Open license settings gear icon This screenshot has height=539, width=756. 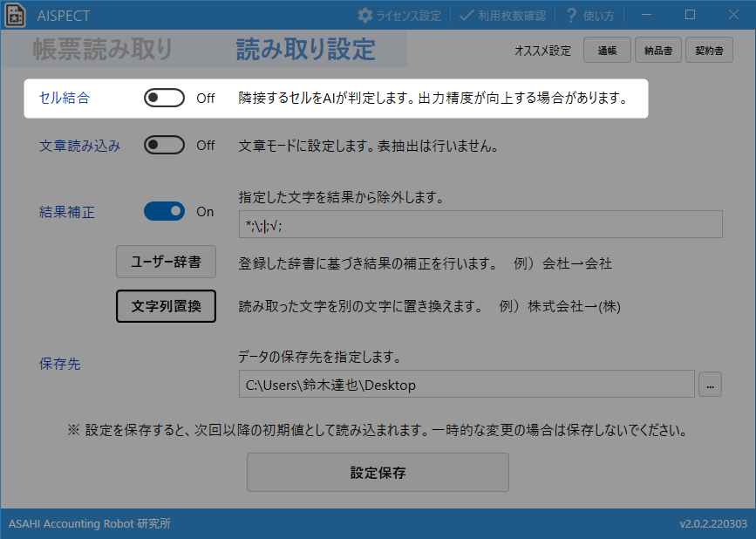click(x=365, y=15)
